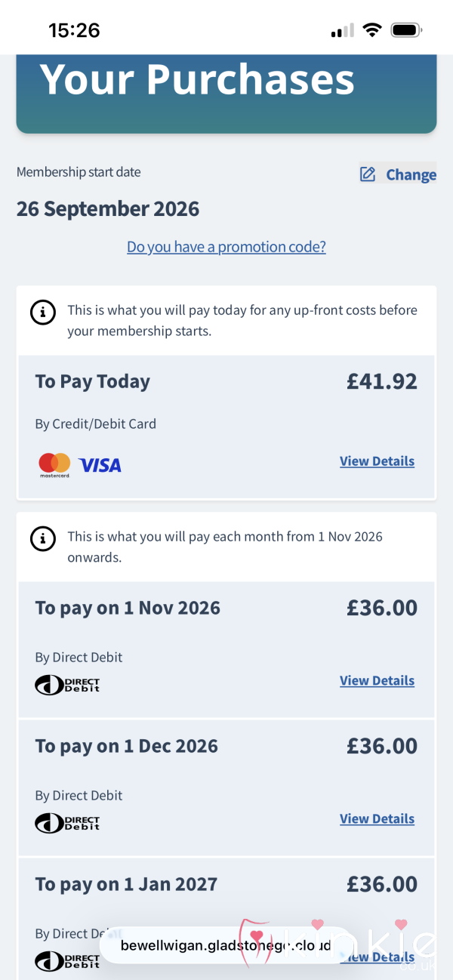Change the membership start date
Image resolution: width=453 pixels, height=980 pixels.
pyautogui.click(x=398, y=174)
